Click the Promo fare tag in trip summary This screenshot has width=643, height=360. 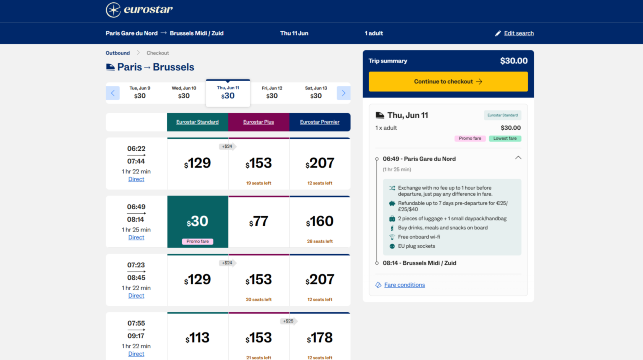tap(470, 139)
